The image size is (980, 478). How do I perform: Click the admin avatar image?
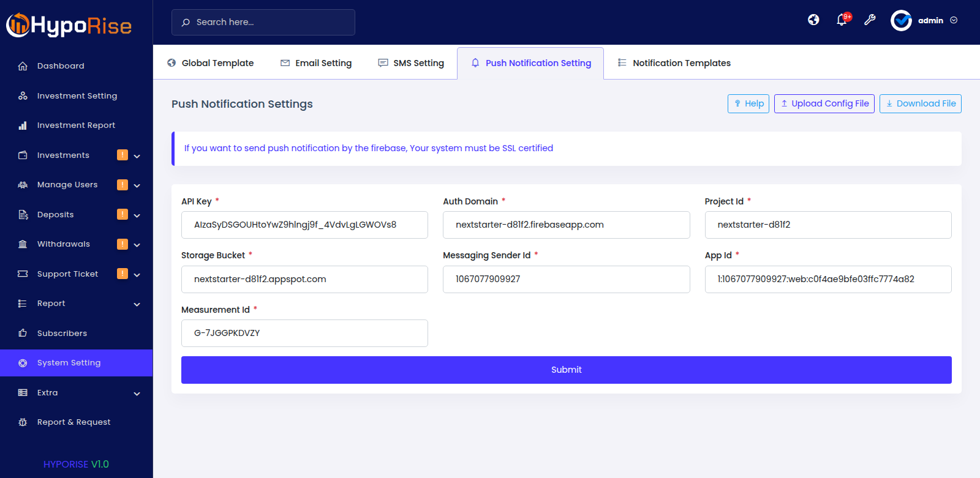[901, 20]
